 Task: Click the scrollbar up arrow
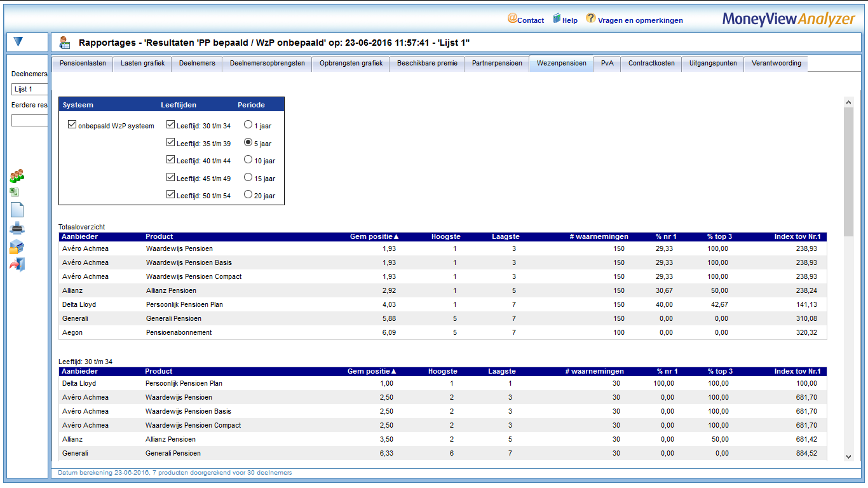[848, 102]
